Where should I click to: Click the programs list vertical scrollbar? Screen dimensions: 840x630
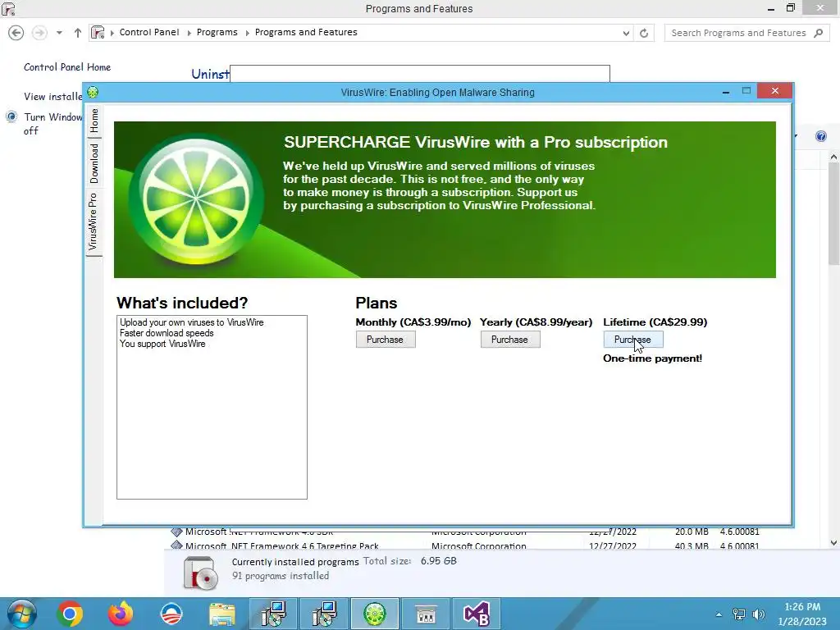tap(833, 213)
